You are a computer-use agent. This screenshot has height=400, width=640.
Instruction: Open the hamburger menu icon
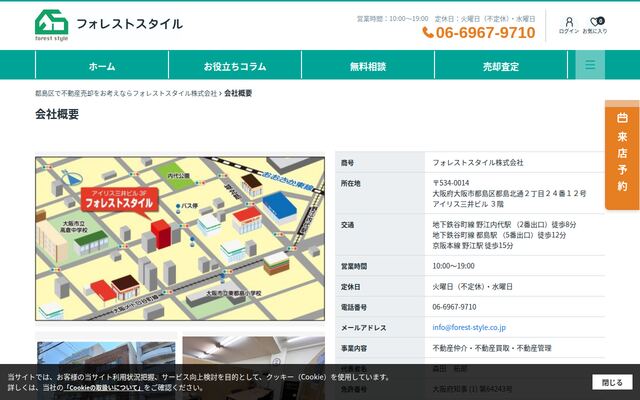tap(590, 64)
